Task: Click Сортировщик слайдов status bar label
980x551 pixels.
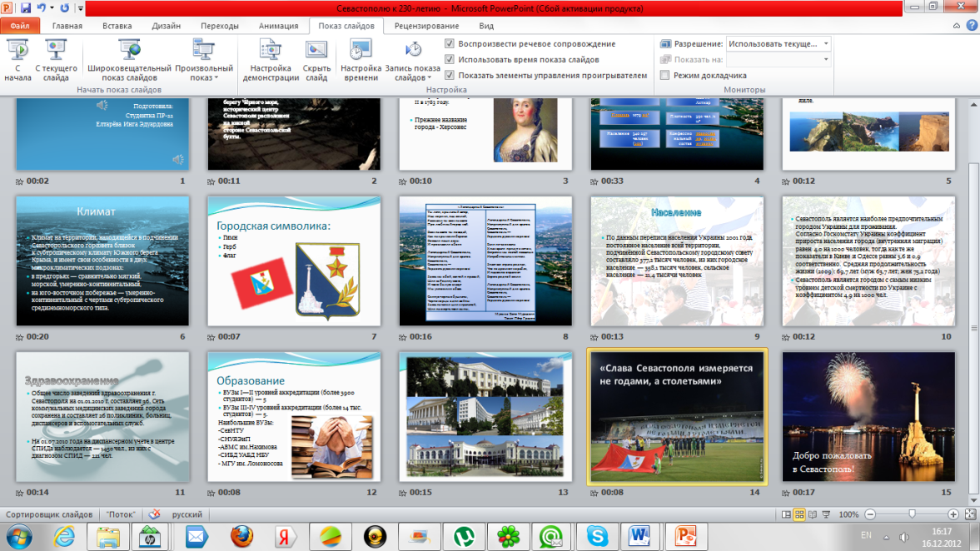Action: coord(49,514)
